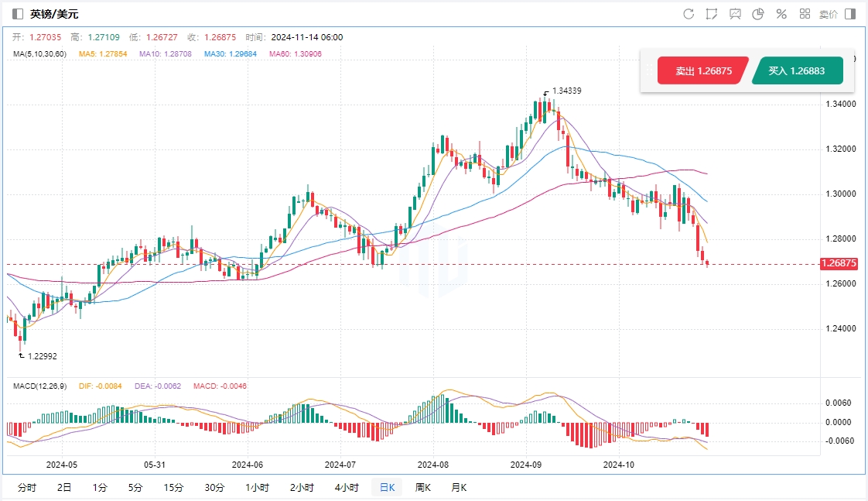Choose the 4小时 timeframe
This screenshot has width=868, height=501.
point(347,488)
